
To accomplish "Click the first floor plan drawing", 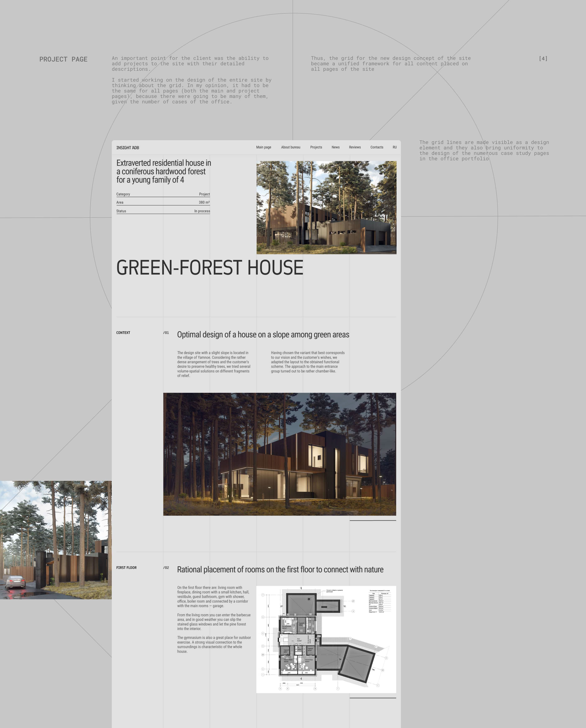I will click(x=326, y=639).
